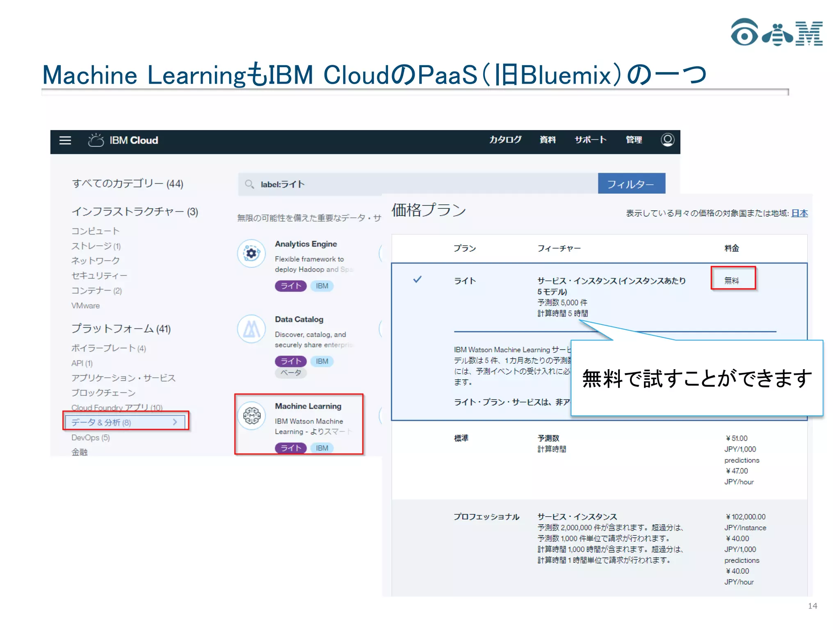Click the フィーチャー column header
Image resolution: width=840 pixels, height=630 pixels.
coord(559,248)
